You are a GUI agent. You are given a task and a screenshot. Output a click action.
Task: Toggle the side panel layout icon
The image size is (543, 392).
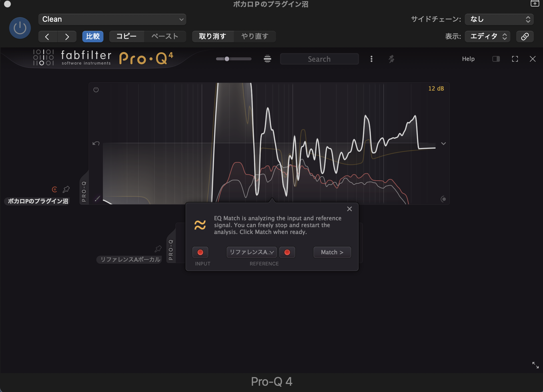[x=496, y=59]
